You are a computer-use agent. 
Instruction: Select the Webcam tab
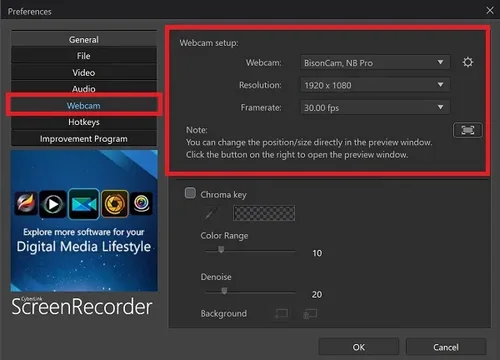(x=84, y=105)
